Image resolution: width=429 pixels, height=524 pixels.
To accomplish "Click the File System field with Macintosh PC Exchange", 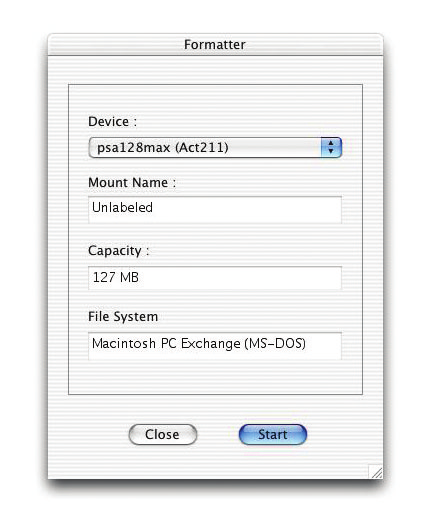I will click(215, 346).
